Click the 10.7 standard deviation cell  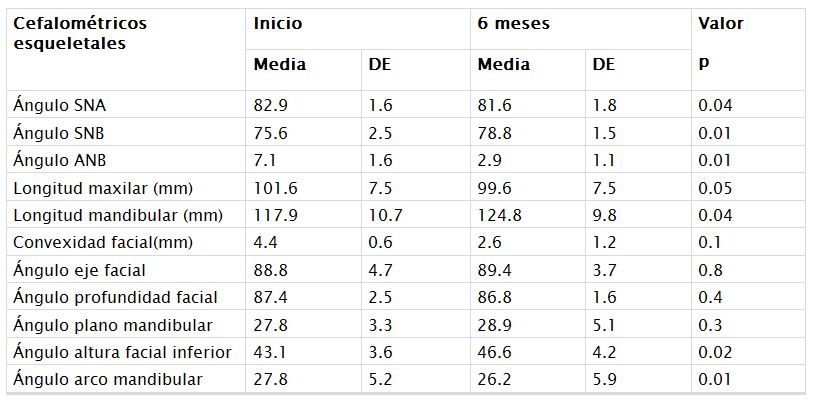[385, 215]
